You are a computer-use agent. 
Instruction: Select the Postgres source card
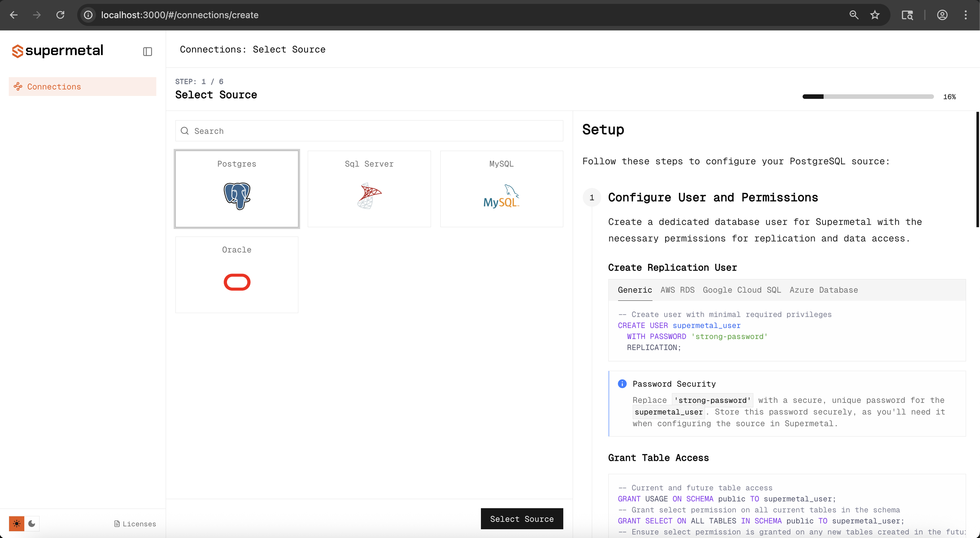(237, 189)
